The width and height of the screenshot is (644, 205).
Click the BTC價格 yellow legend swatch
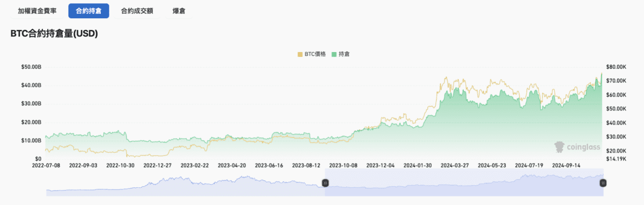pos(299,54)
